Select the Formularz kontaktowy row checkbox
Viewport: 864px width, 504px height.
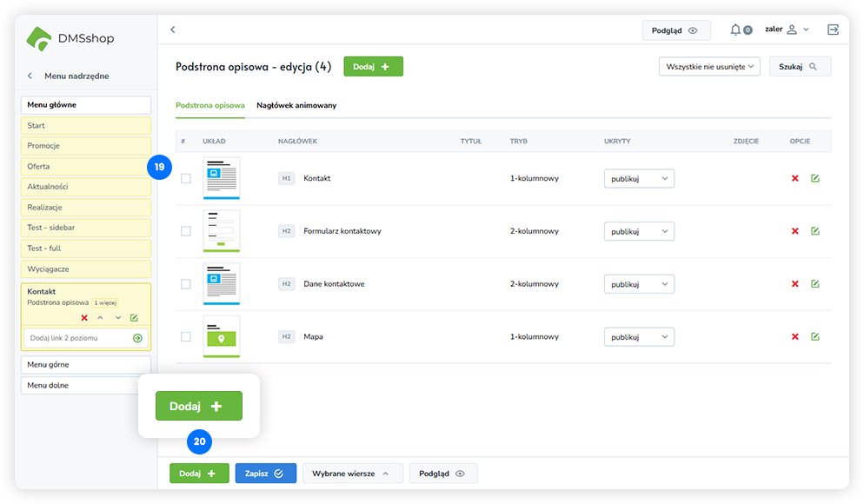point(185,231)
